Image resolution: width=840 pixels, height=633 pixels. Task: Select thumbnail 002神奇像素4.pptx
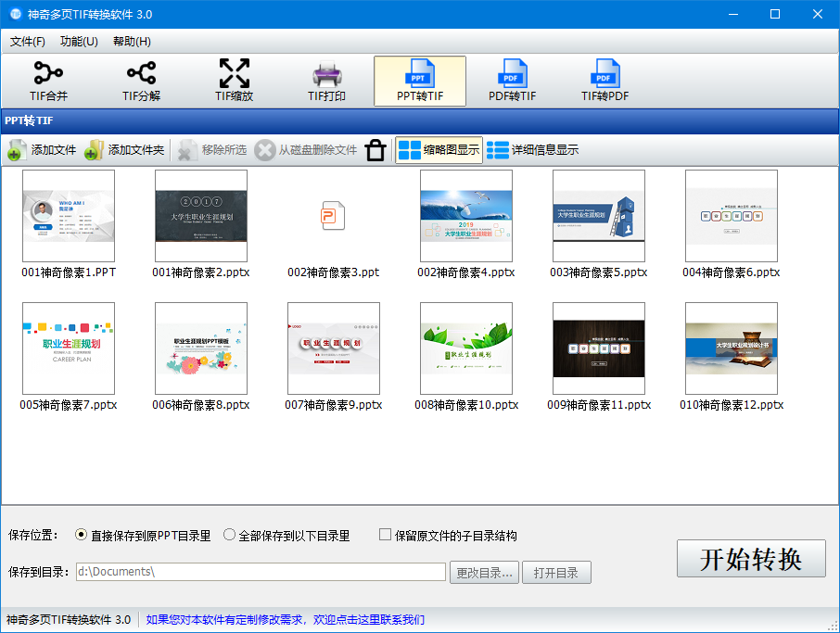466,216
